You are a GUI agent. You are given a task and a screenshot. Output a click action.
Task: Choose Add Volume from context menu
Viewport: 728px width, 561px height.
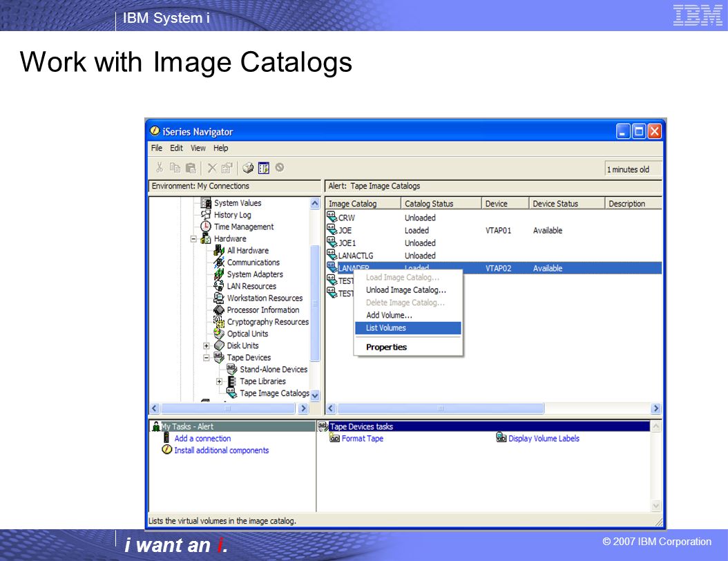(x=408, y=315)
